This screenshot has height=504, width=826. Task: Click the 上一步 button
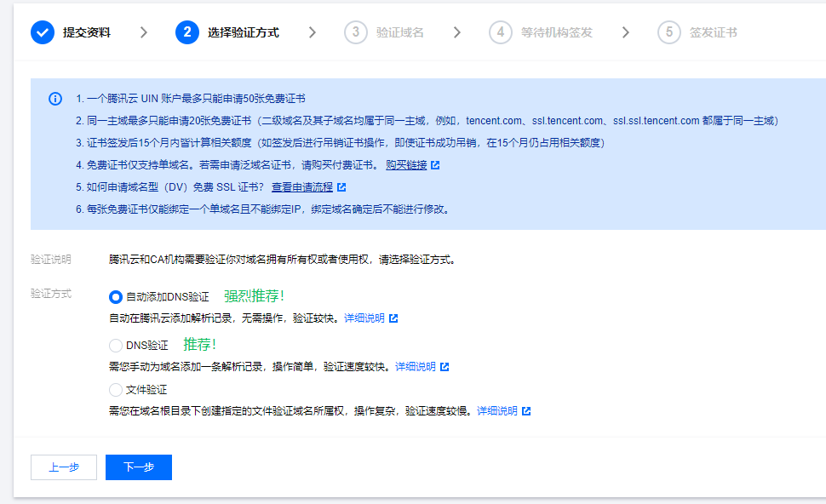[63, 467]
